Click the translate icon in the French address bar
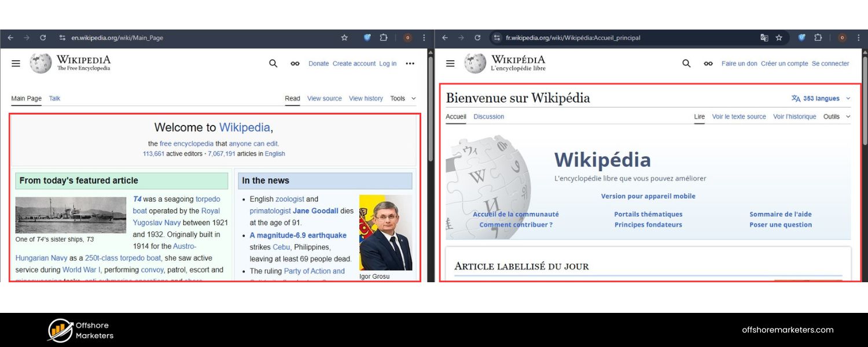Screen dimensions: 868x347 [764, 37]
